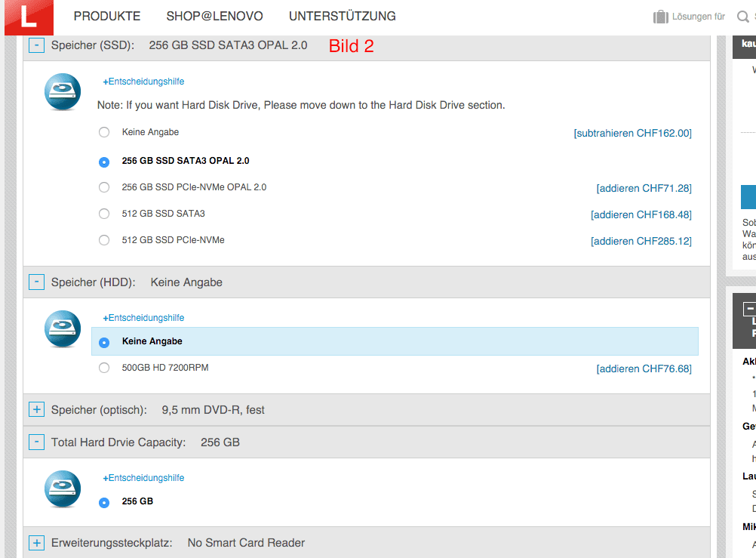
Task: Click the '9,5 mm DVD-R, fest' value
Action: point(213,410)
